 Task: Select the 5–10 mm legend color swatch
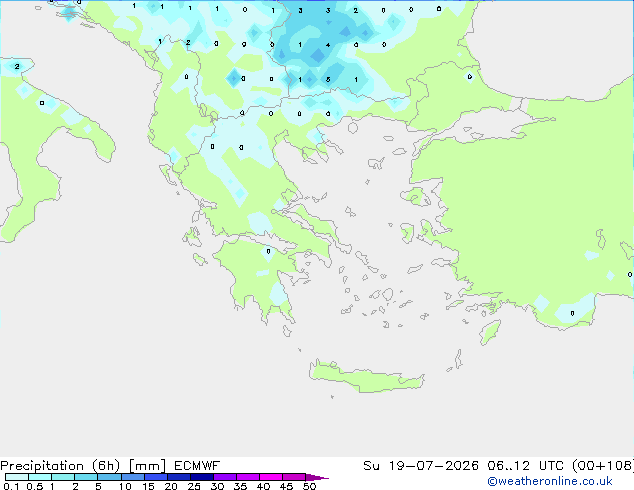tap(109, 477)
